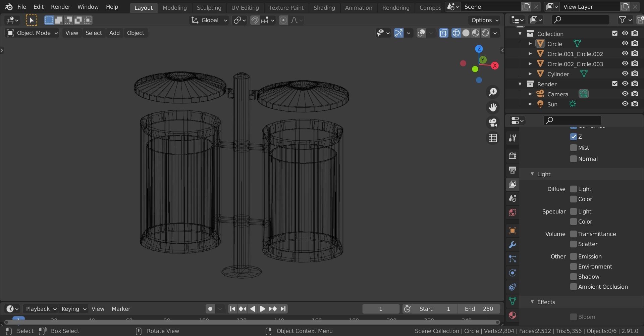The width and height of the screenshot is (644, 336).
Task: Collapse the Effects panel
Action: click(x=532, y=302)
